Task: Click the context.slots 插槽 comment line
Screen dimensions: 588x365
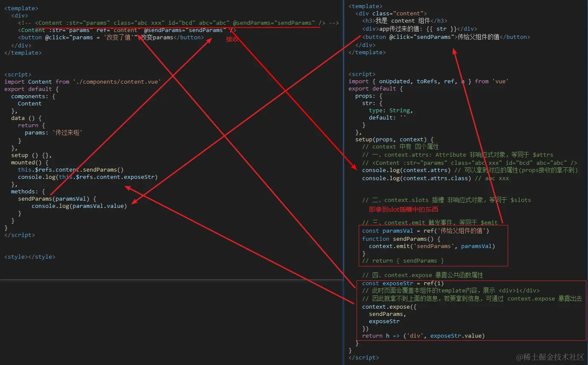Action: tap(446, 200)
